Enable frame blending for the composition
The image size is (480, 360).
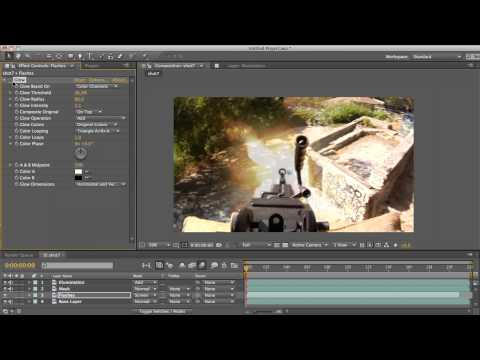pos(192,265)
